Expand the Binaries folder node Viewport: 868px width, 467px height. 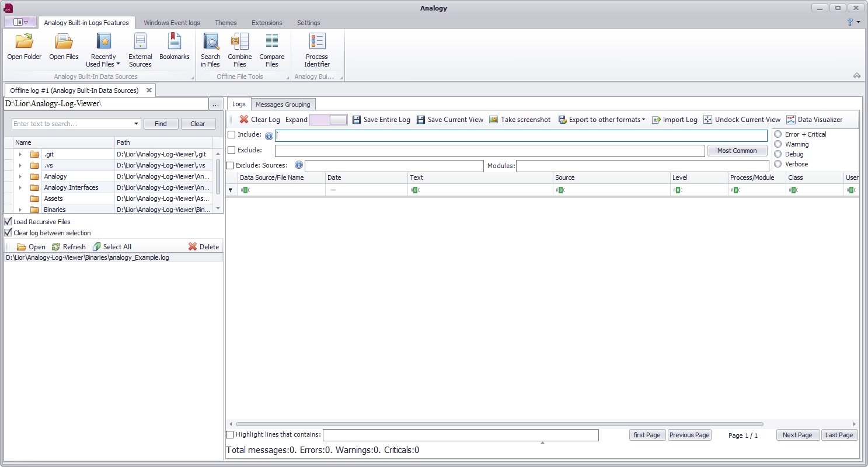20,210
